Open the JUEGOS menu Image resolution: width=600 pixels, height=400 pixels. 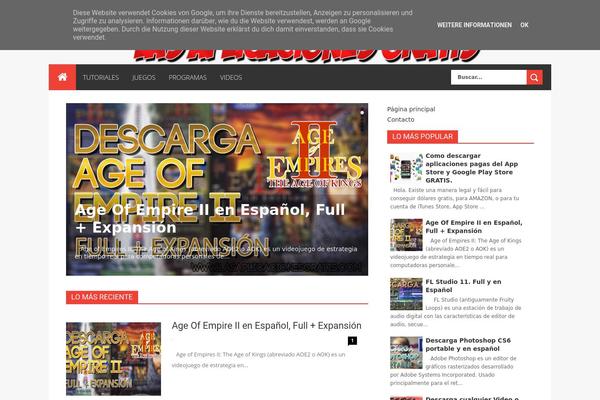click(x=144, y=77)
